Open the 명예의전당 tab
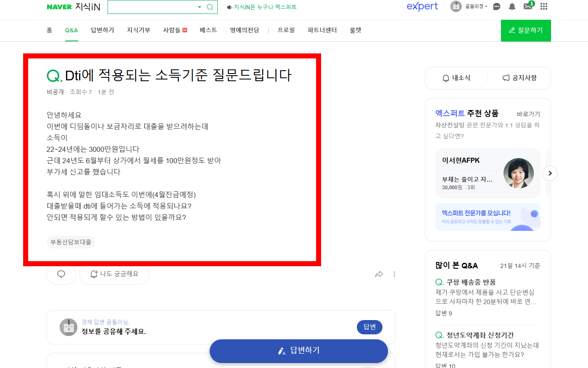Image resolution: width=588 pixels, height=368 pixels. click(x=245, y=30)
